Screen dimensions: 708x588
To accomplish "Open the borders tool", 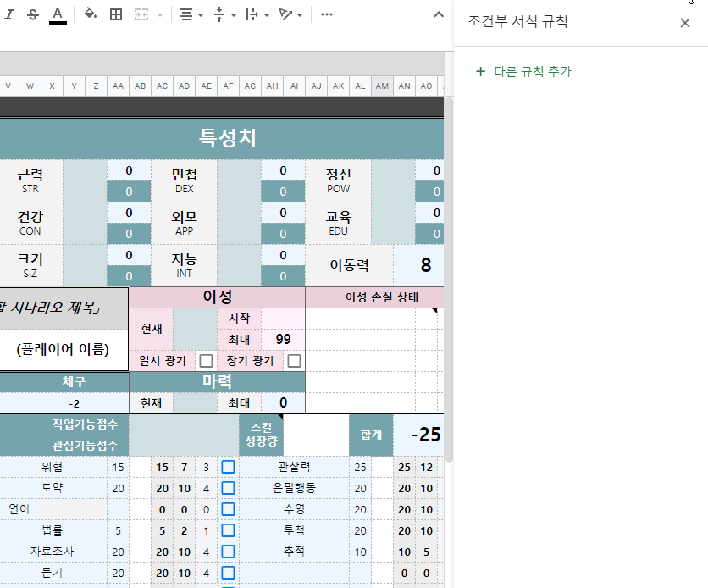I will 116,14.
